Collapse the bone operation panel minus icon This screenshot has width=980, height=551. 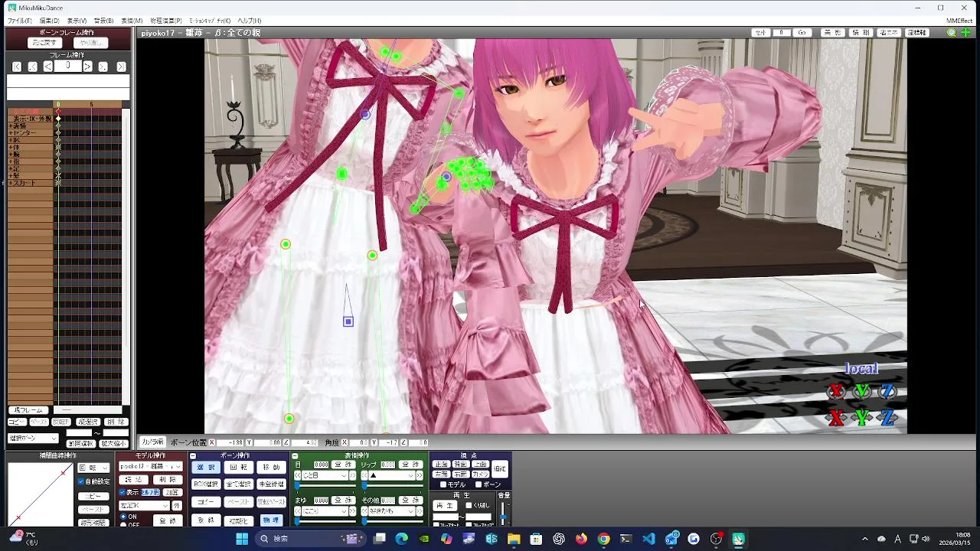(193, 456)
